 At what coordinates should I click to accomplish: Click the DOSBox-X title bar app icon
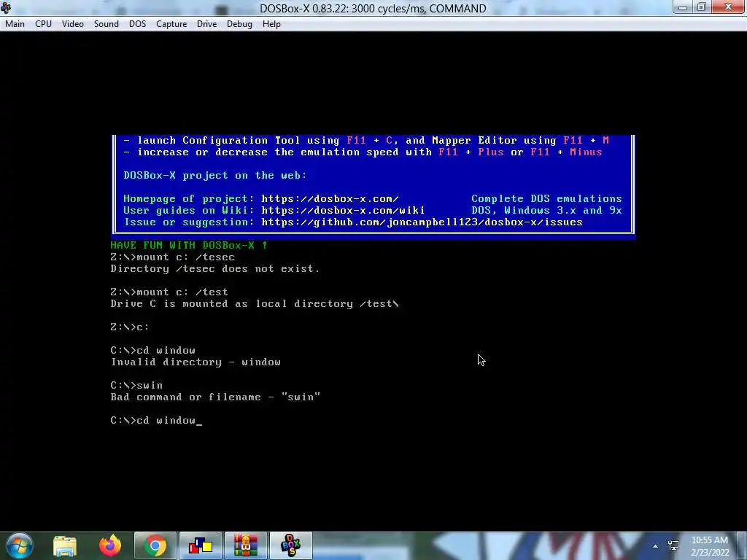(6, 7)
